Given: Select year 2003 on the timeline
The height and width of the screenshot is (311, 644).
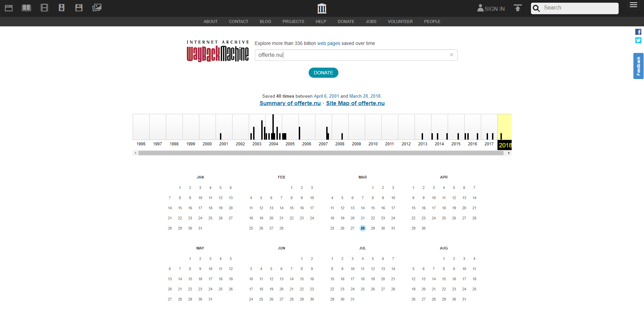Looking at the screenshot, I should [257, 144].
